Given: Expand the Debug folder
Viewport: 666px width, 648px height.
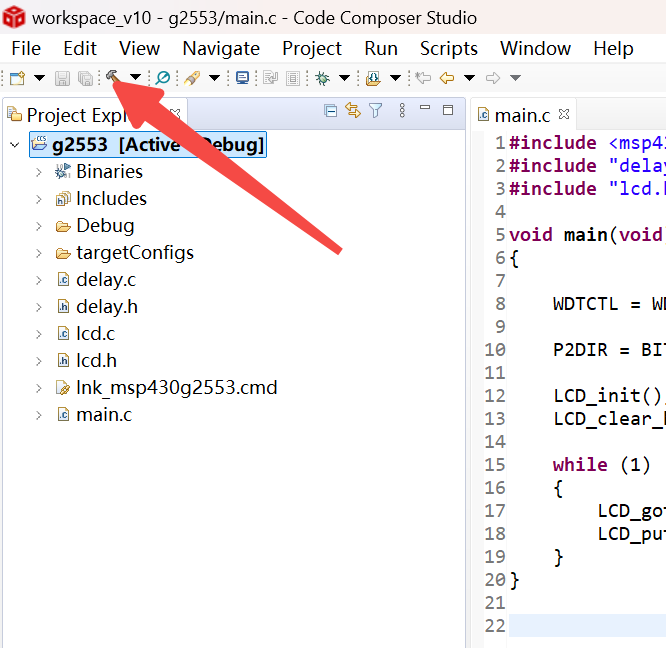Looking at the screenshot, I should tap(39, 226).
